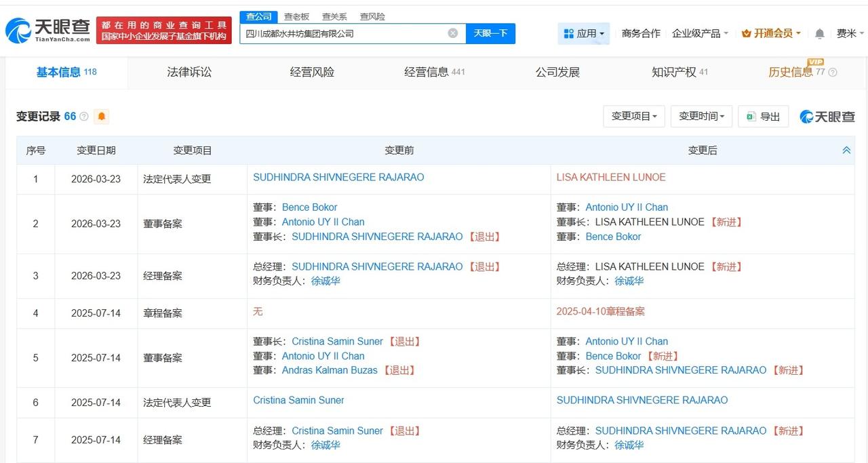Open the 开通会员 membership dropdown
868x463 pixels.
tap(771, 33)
